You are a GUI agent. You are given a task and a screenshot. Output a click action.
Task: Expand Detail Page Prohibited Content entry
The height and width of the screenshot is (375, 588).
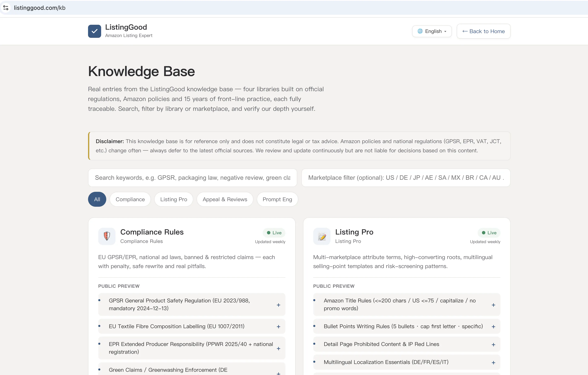tap(407, 344)
